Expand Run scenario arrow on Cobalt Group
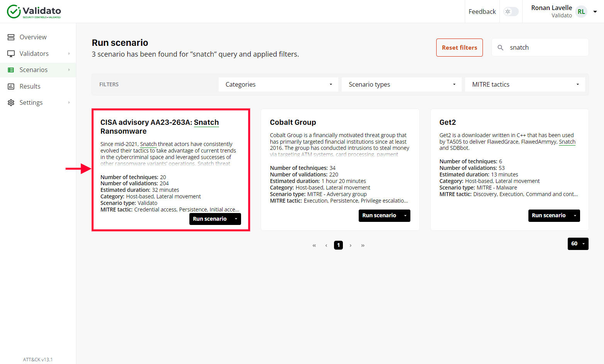Viewport: 604px width, 364px height. [x=405, y=216]
